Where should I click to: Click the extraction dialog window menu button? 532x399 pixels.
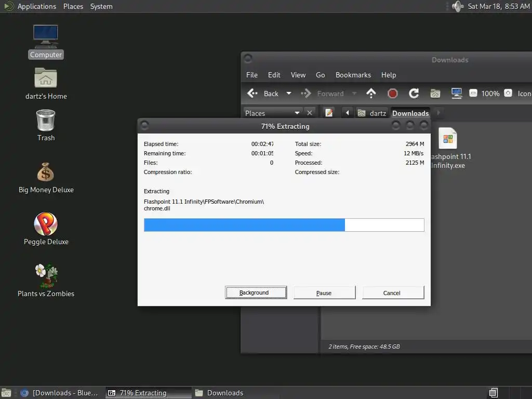click(144, 126)
